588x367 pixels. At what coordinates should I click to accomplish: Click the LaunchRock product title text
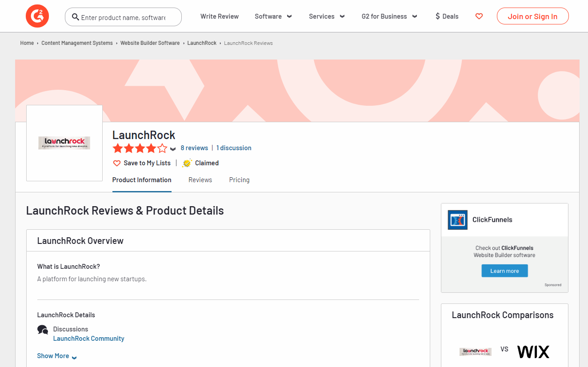click(x=144, y=135)
